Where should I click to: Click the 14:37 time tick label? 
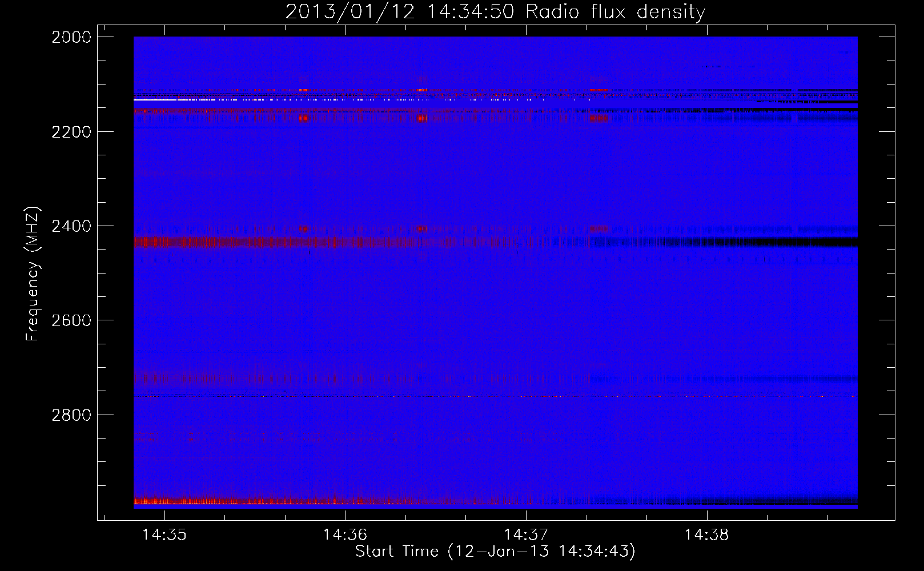click(x=526, y=535)
